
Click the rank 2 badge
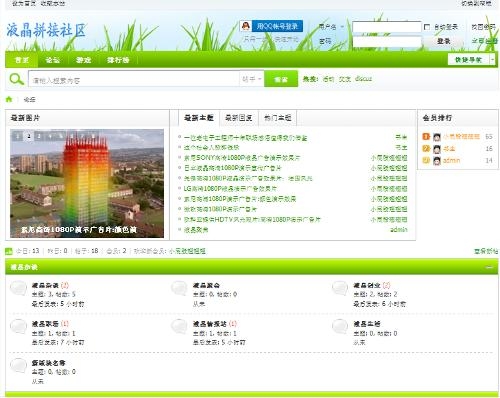coord(426,148)
